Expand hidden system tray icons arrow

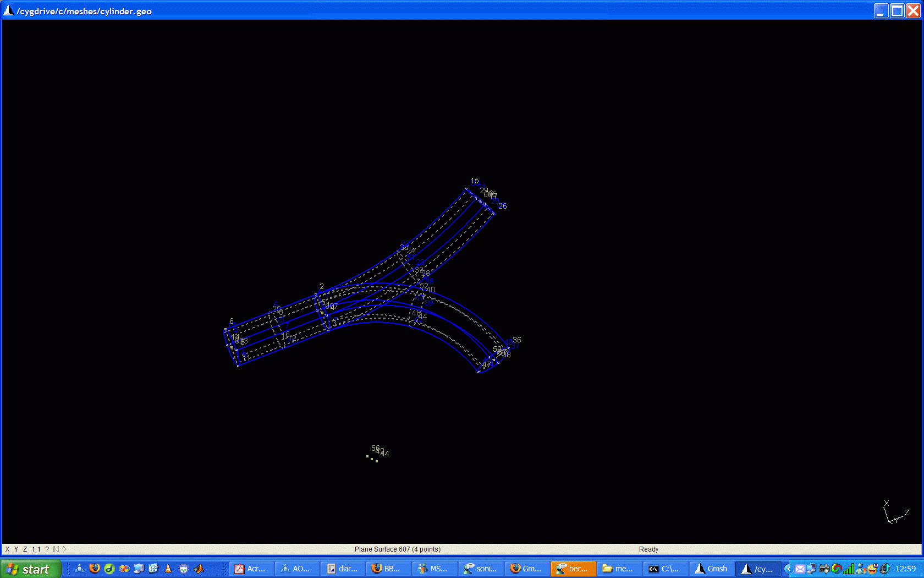pyautogui.click(x=788, y=569)
